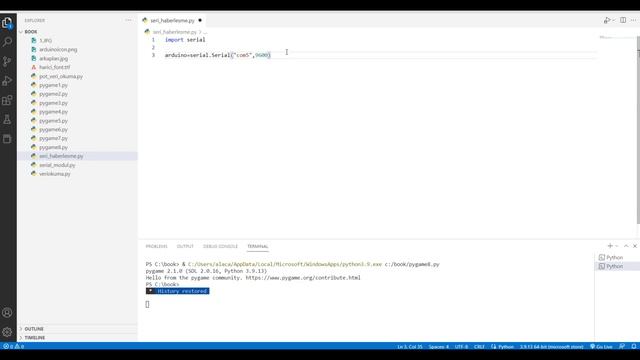Viewport: 640px width, 360px height.
Task: Open arduinoicon.png in the explorer
Action: pos(58,49)
